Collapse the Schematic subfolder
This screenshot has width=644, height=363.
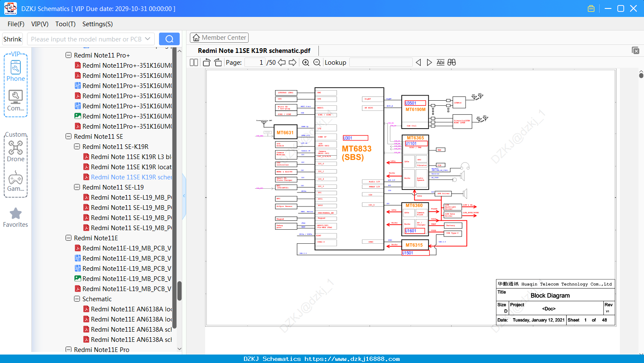point(77,299)
